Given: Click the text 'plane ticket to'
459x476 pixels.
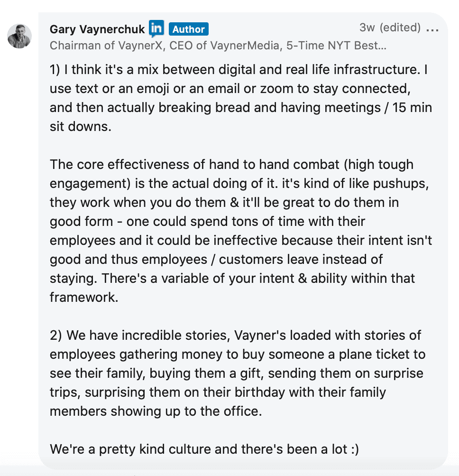Looking at the screenshot, I should tap(382, 355).
